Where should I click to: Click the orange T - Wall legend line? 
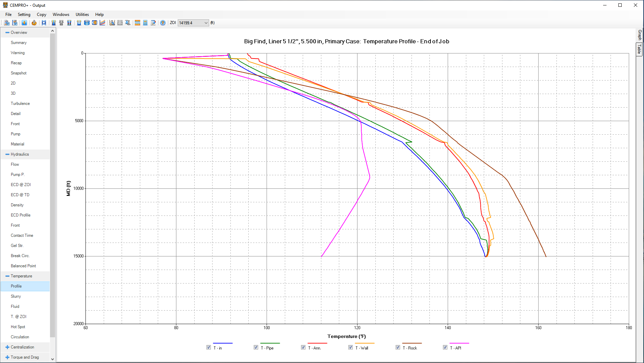pyautogui.click(x=365, y=343)
